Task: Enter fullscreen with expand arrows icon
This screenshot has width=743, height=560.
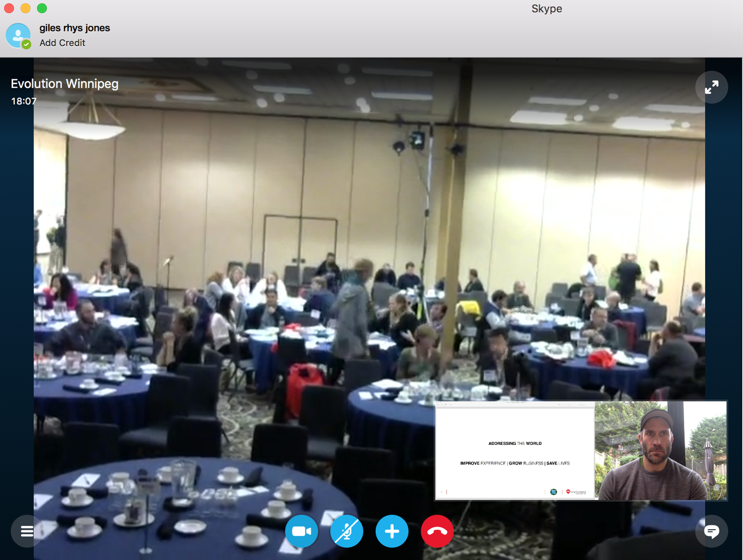Action: coord(711,87)
